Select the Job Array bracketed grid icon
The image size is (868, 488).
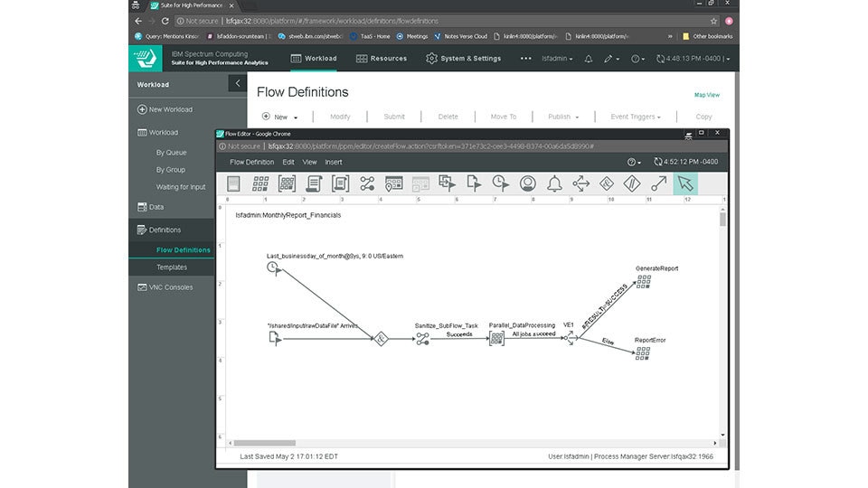pos(287,183)
